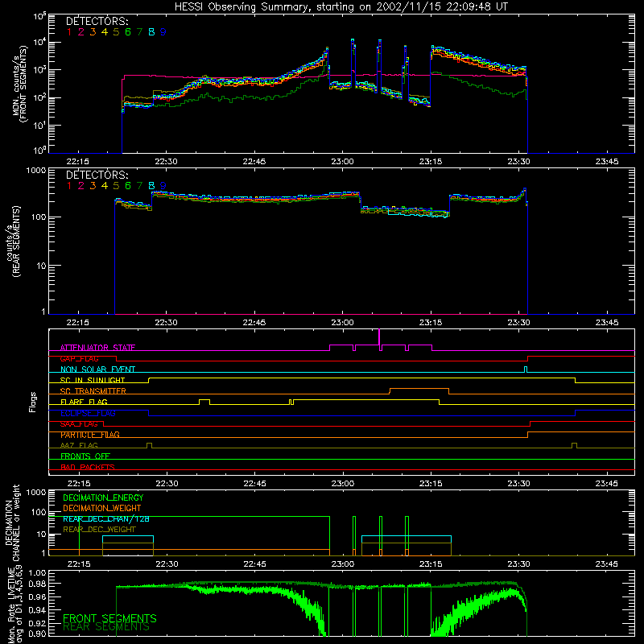This screenshot has height=644, width=644.
Task: Click the 22:15 tick under the decimation plot
Action: [78, 564]
